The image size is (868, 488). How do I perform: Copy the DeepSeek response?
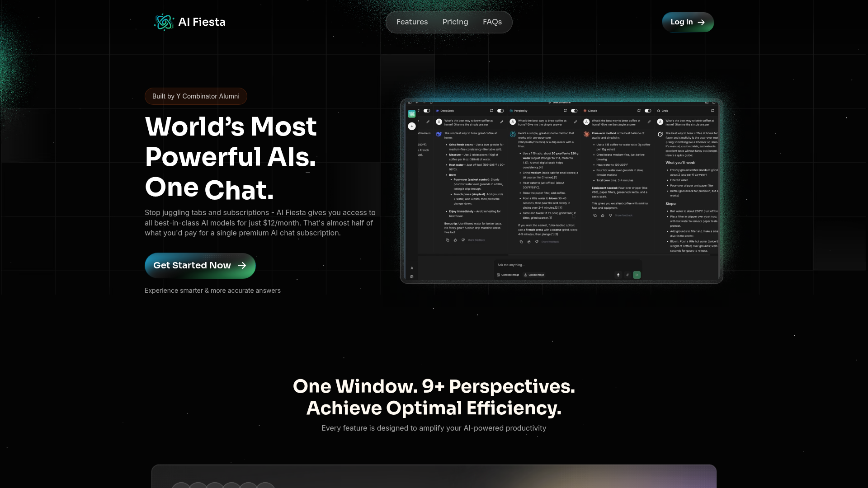pos(448,240)
